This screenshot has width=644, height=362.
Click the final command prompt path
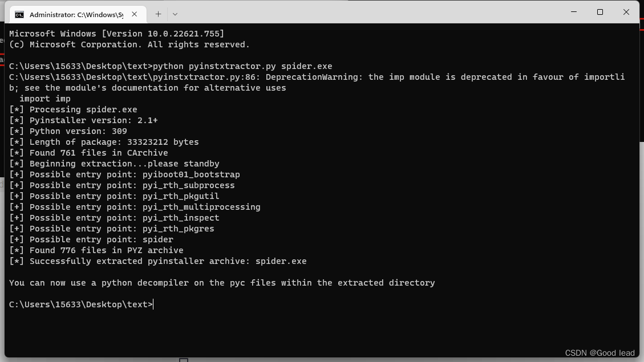tap(80, 304)
